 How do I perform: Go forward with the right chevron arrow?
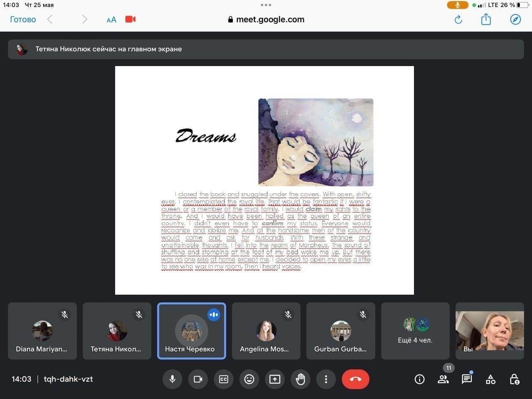pyautogui.click(x=85, y=20)
